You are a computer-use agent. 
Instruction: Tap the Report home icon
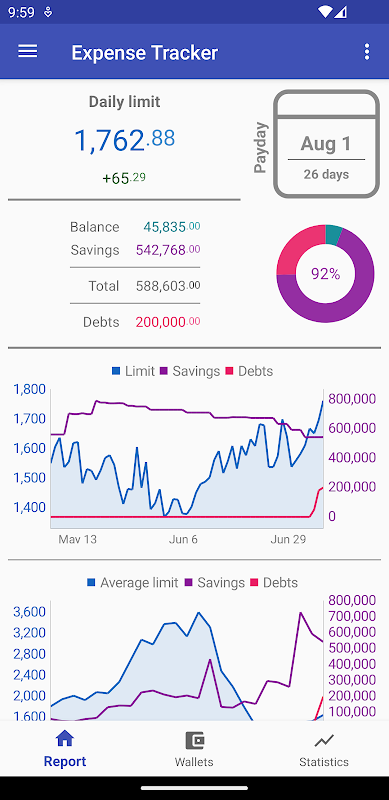[65, 738]
